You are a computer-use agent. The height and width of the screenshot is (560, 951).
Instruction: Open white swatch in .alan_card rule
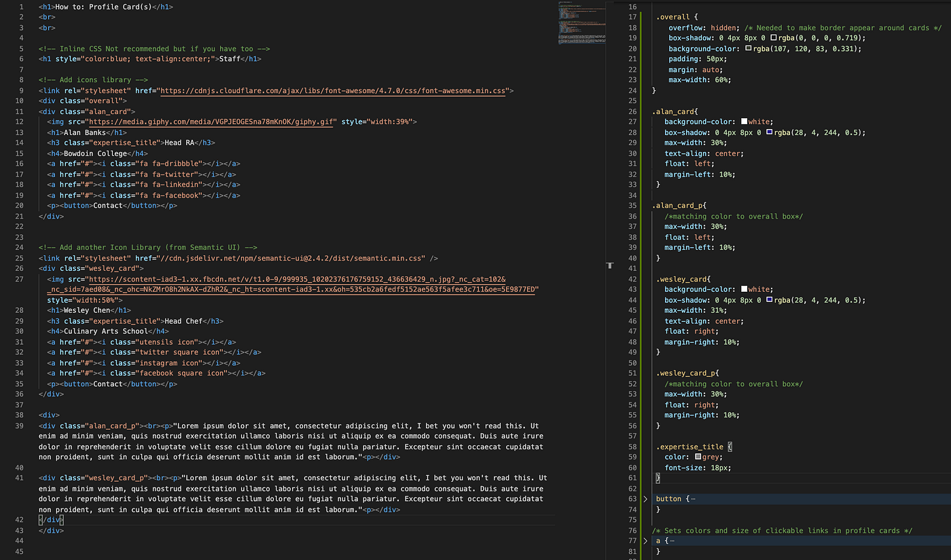[x=744, y=122]
